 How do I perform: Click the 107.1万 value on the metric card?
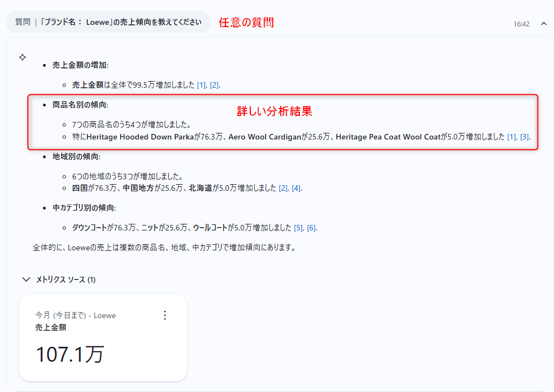(70, 355)
